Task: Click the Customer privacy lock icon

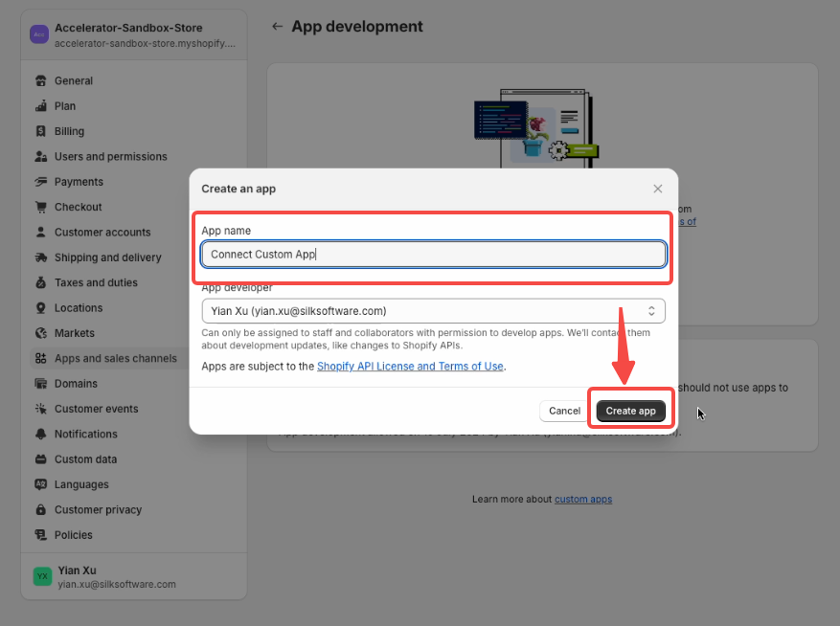Action: pyautogui.click(x=41, y=510)
